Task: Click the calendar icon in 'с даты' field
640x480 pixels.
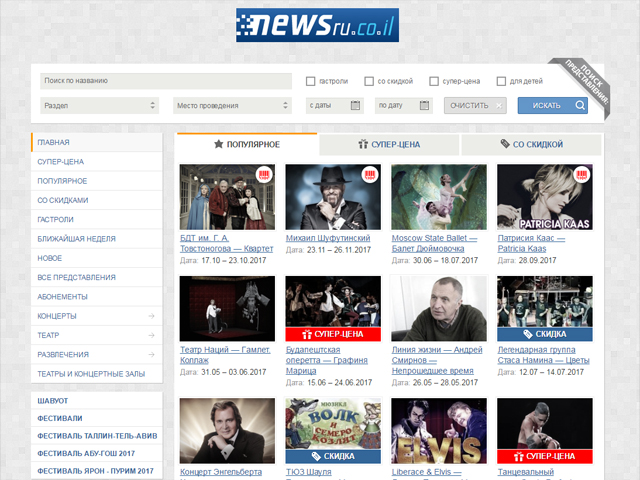Action: (x=355, y=105)
